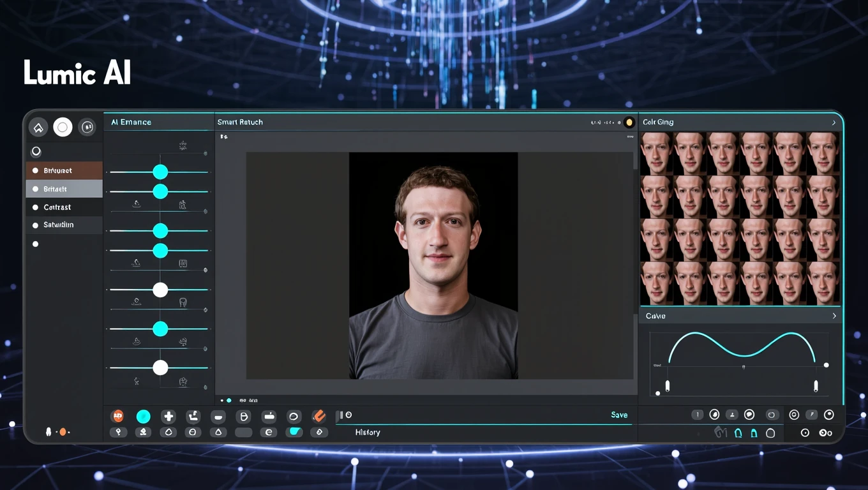
Task: Choose the Contrast adjustment in left list
Action: tap(64, 207)
